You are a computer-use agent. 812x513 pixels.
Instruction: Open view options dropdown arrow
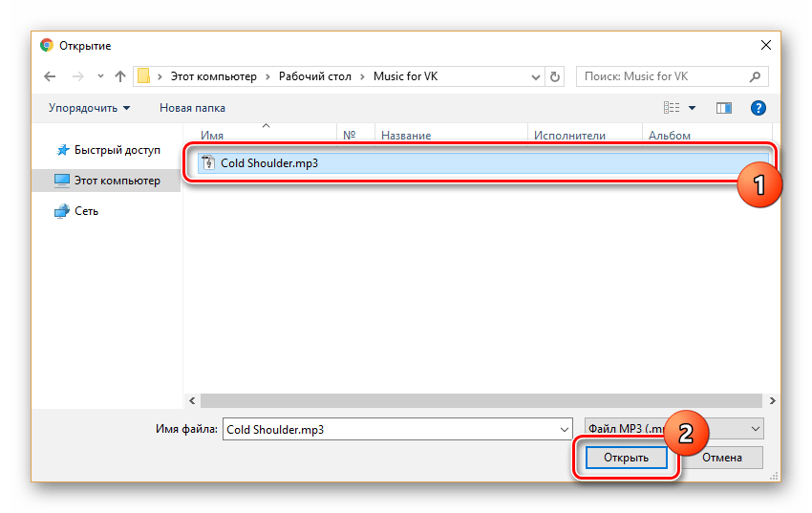pyautogui.click(x=692, y=108)
